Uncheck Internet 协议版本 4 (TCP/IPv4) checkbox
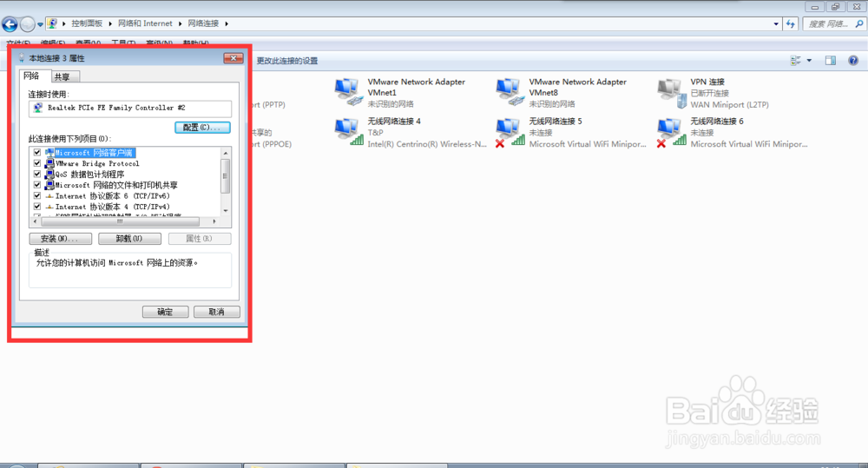The image size is (868, 468). tap(37, 207)
